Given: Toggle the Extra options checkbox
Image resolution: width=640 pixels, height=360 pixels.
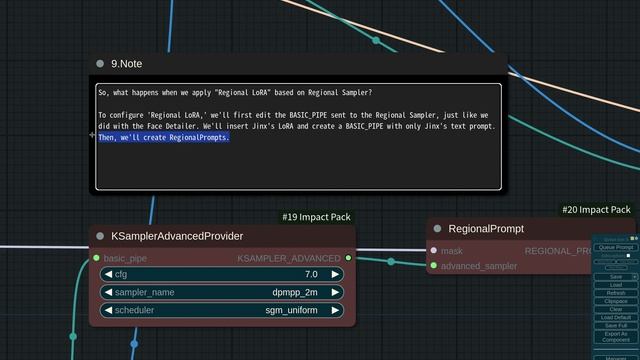Looking at the screenshot, I should coord(629,256).
